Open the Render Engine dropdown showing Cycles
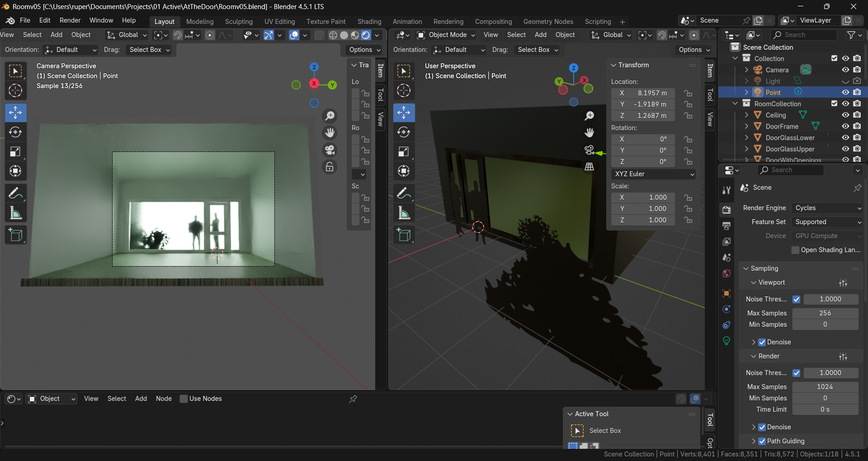This screenshot has width=868, height=461. (x=826, y=208)
